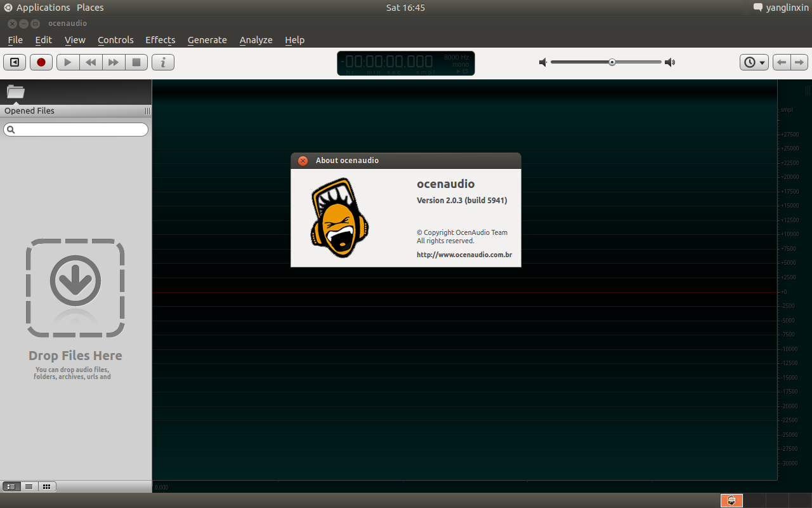
Task: Open the Help menu
Action: [295, 40]
